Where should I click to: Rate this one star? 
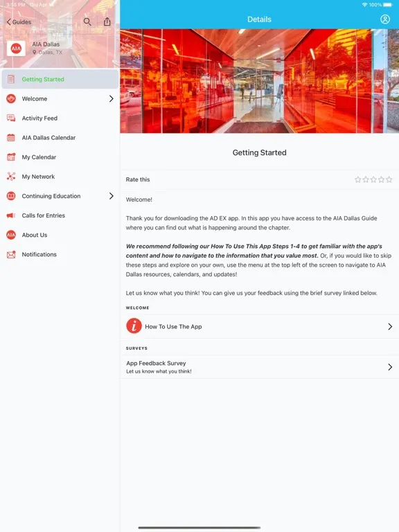[358, 179]
